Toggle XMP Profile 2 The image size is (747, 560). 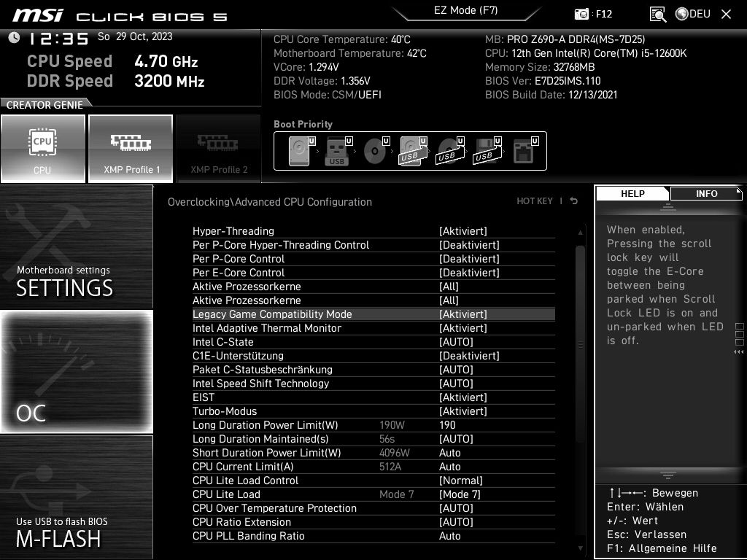pos(219,149)
